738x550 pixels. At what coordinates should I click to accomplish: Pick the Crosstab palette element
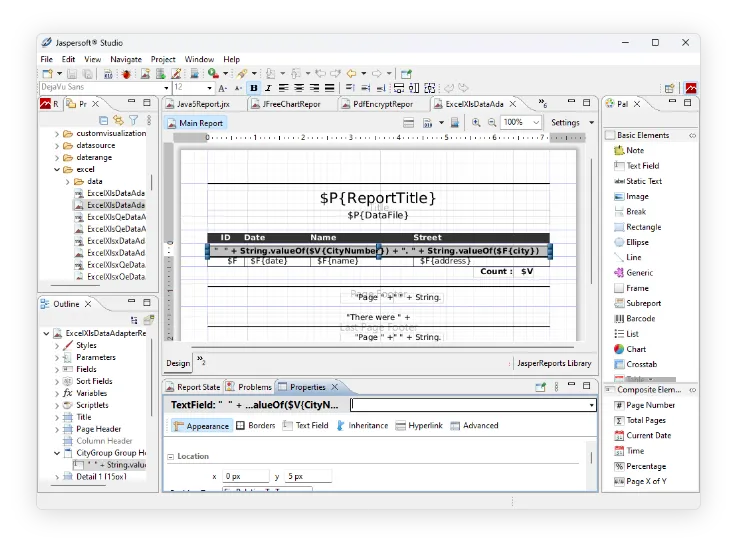coord(641,364)
